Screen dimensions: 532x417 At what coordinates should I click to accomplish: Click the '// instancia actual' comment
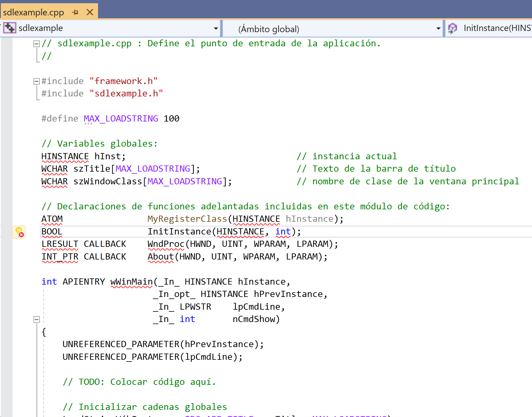coord(347,156)
